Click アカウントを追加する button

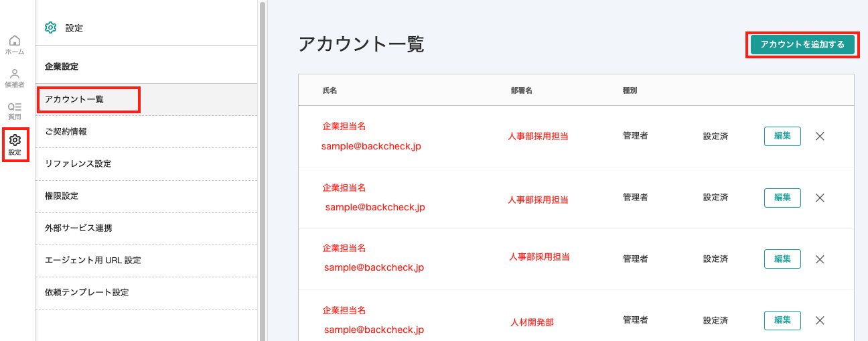tap(802, 44)
